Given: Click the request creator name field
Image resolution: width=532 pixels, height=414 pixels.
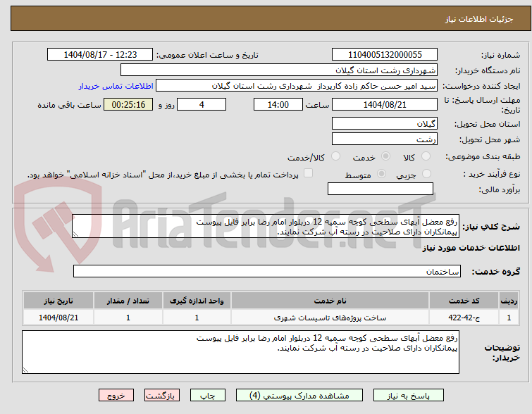Looking at the screenshot, I should tap(297, 86).
